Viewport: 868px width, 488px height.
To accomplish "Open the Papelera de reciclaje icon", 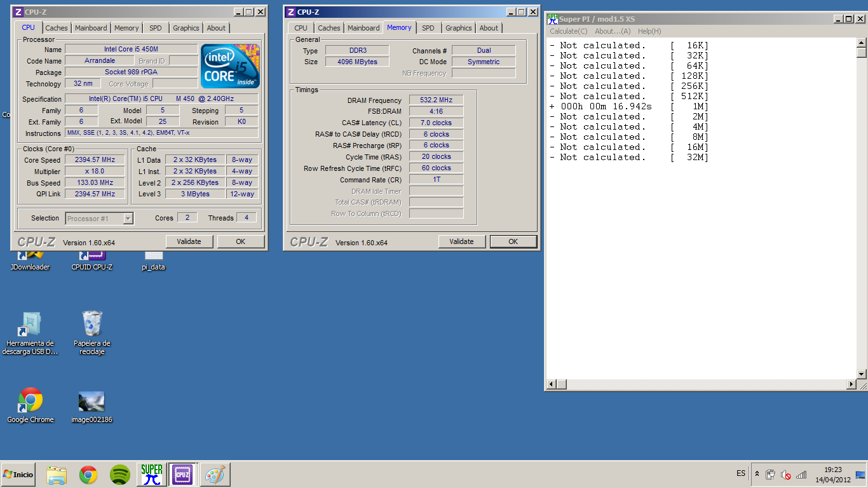I will (92, 333).
